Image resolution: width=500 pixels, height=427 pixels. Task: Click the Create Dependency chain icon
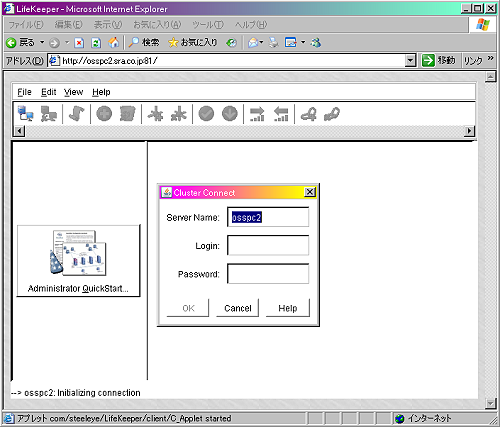[x=308, y=114]
